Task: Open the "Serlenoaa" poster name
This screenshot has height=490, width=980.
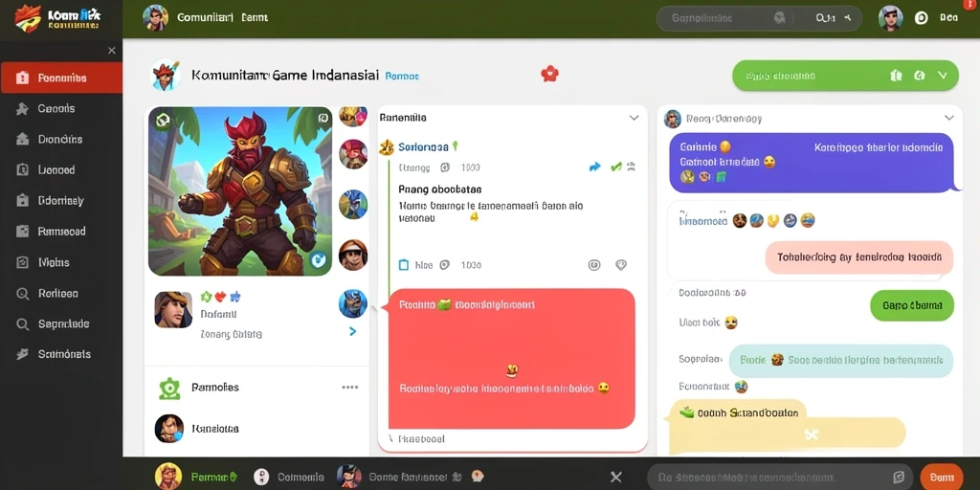Action: [423, 146]
